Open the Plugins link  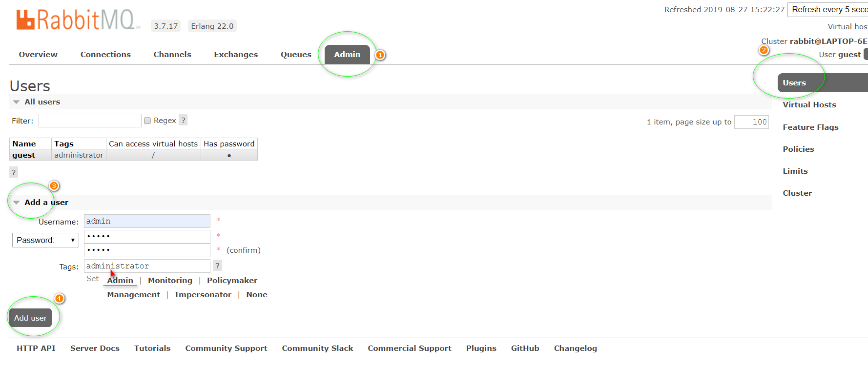481,348
